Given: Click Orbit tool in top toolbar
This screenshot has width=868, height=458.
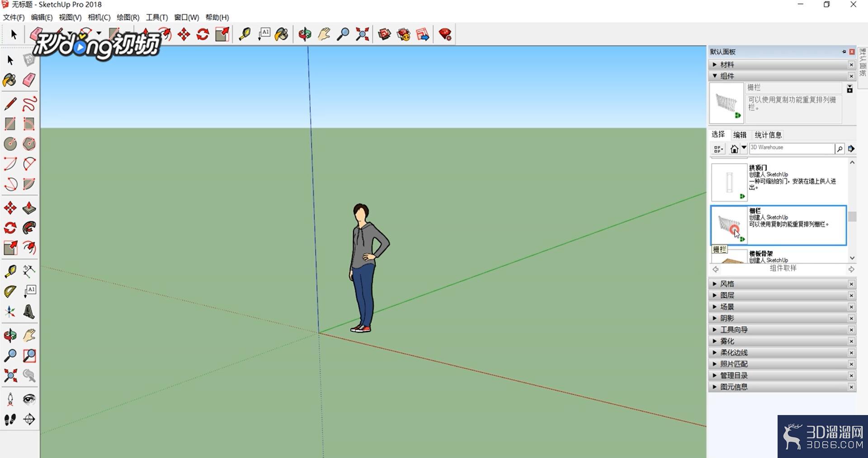Looking at the screenshot, I should [x=305, y=34].
